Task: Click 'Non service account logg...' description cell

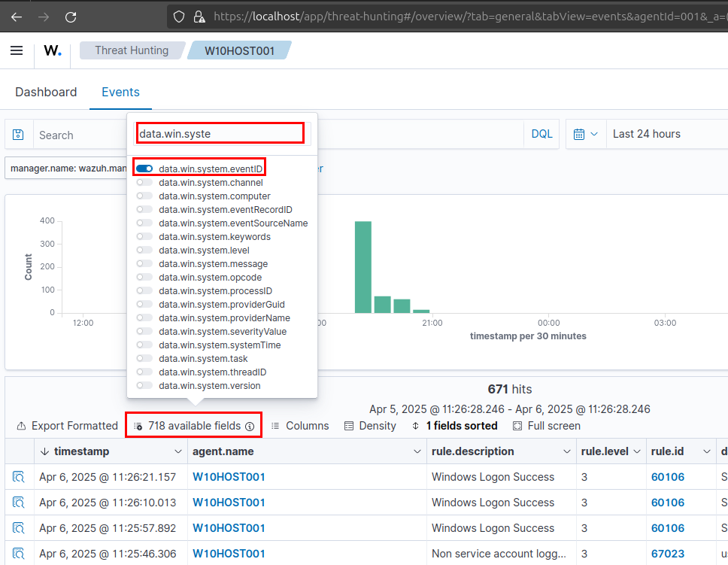Action: pos(499,554)
